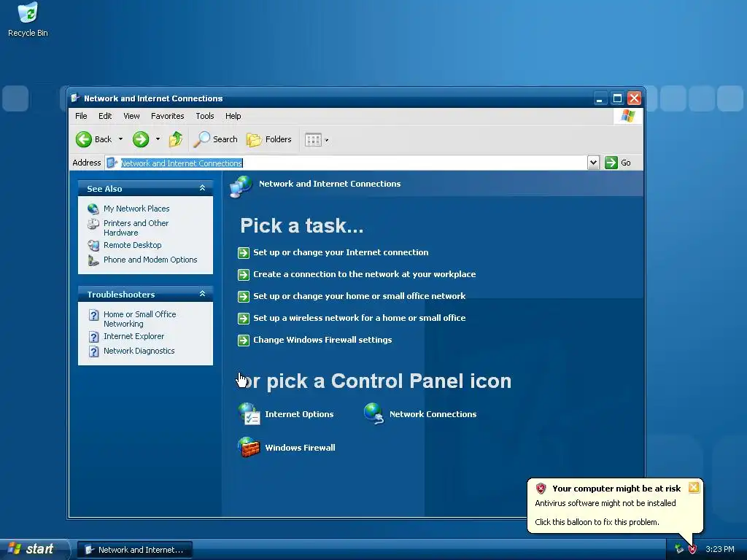Viewport: 747px width, 560px height.
Task: Click 'Click this balloon to fix this problem' text
Action: click(597, 522)
